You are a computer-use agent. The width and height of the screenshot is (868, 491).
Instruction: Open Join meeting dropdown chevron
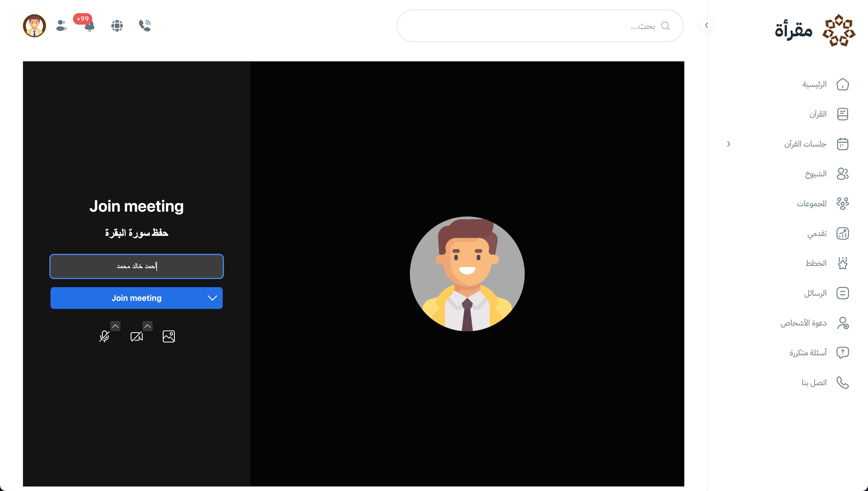click(x=212, y=298)
